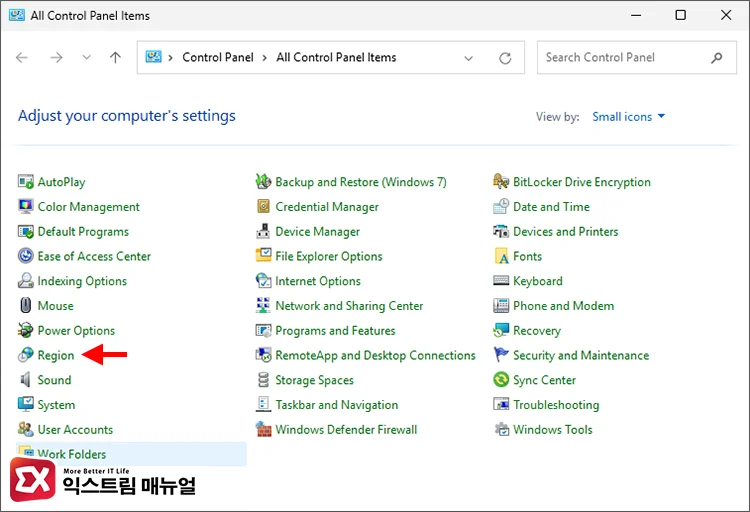
Task: Expand recent locations chevron near navigation arrows
Action: coord(85,58)
